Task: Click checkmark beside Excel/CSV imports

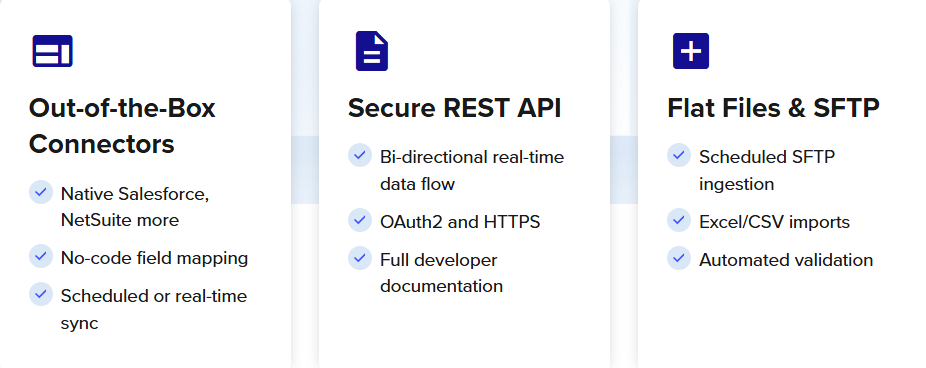Action: point(679,220)
